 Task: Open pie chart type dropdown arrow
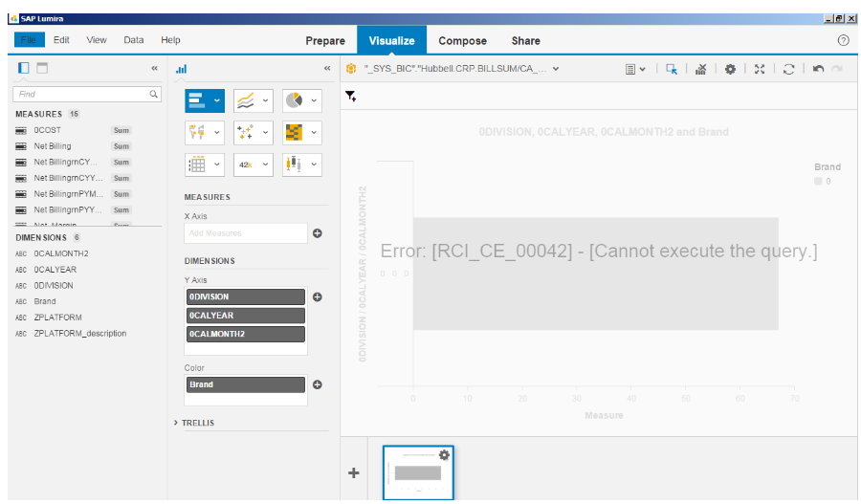coord(314,100)
